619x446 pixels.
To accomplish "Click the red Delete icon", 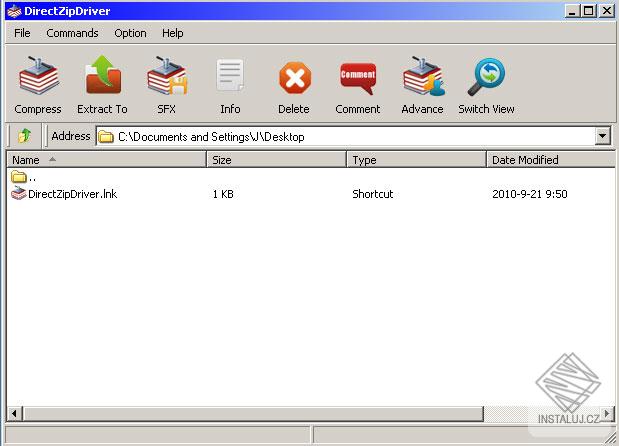I will coord(295,77).
